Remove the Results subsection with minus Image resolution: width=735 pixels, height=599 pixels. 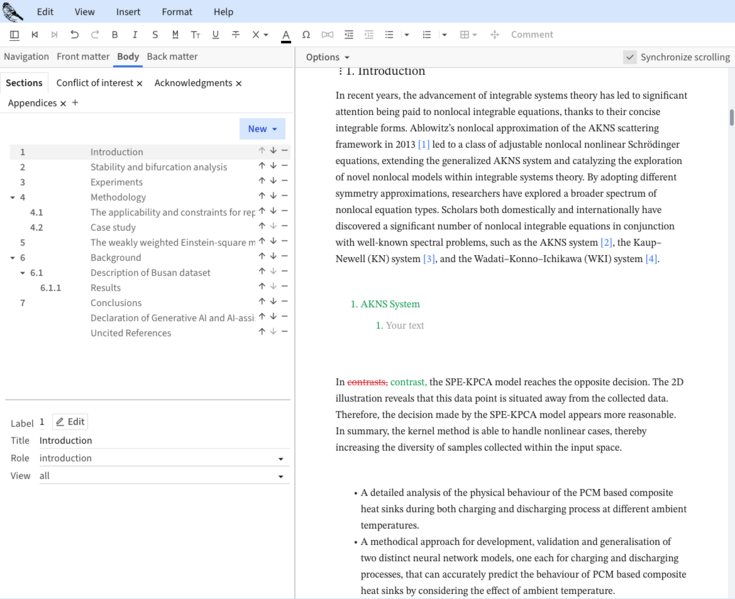click(x=285, y=286)
